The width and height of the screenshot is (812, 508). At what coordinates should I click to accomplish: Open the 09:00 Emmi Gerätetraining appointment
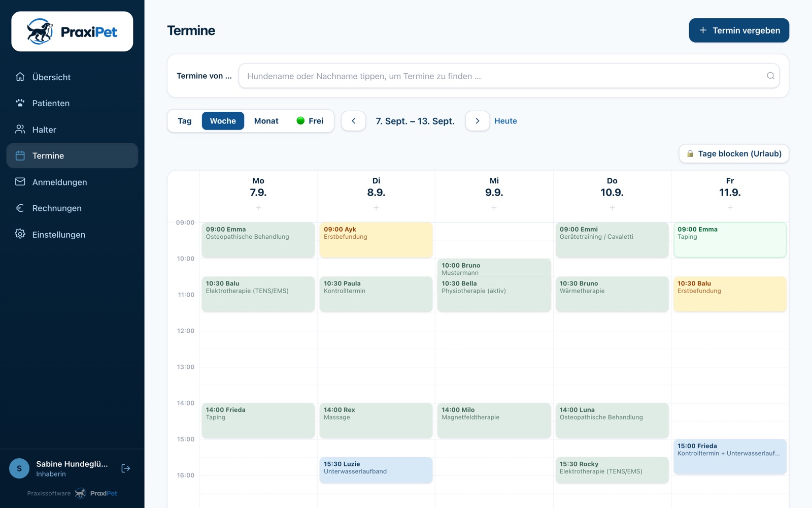[x=612, y=240]
